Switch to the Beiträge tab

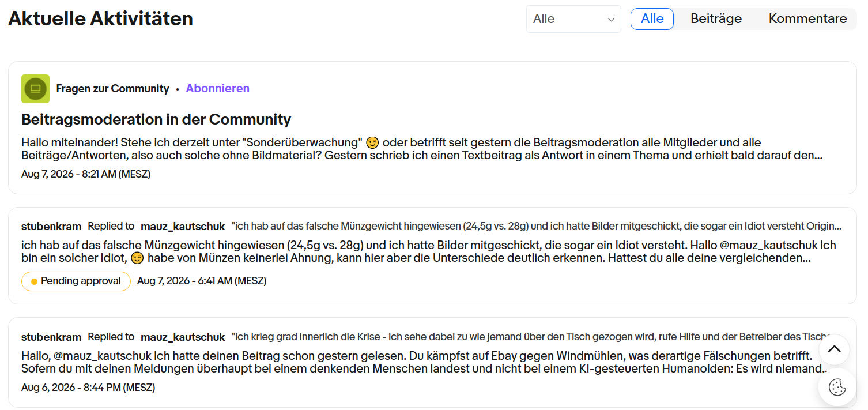pos(716,19)
